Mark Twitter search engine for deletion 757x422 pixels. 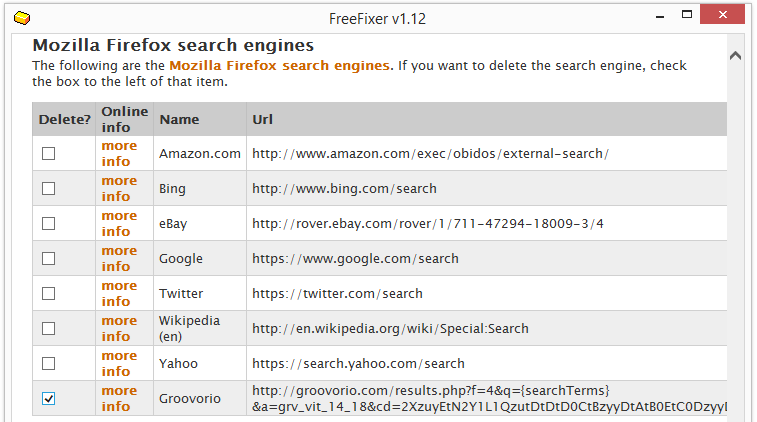click(48, 294)
